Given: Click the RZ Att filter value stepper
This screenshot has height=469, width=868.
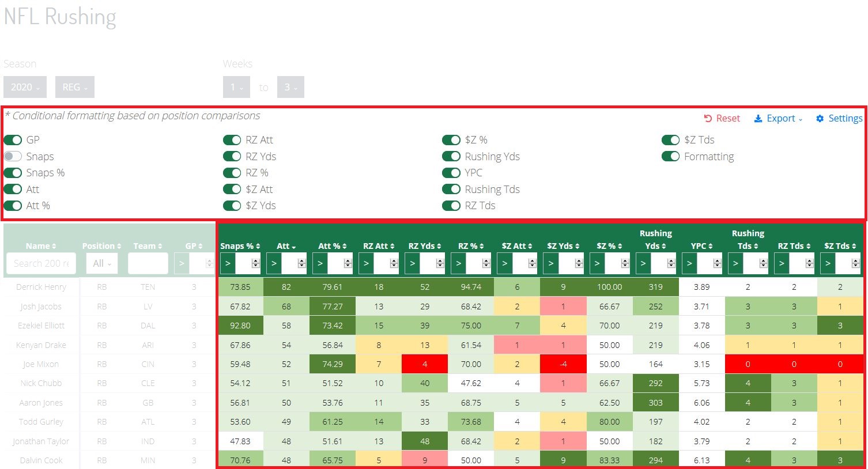Looking at the screenshot, I should [x=394, y=263].
